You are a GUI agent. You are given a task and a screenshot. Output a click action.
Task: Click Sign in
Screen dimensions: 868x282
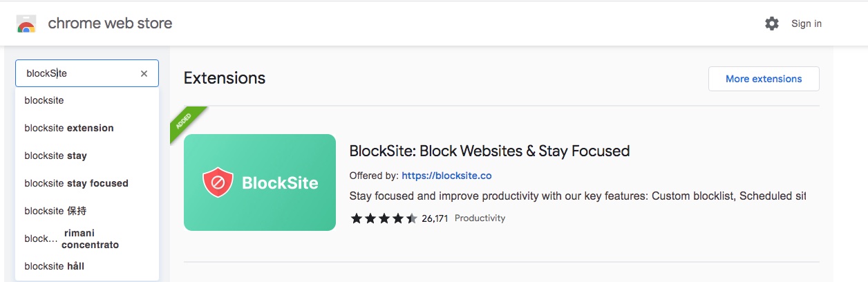(x=806, y=23)
